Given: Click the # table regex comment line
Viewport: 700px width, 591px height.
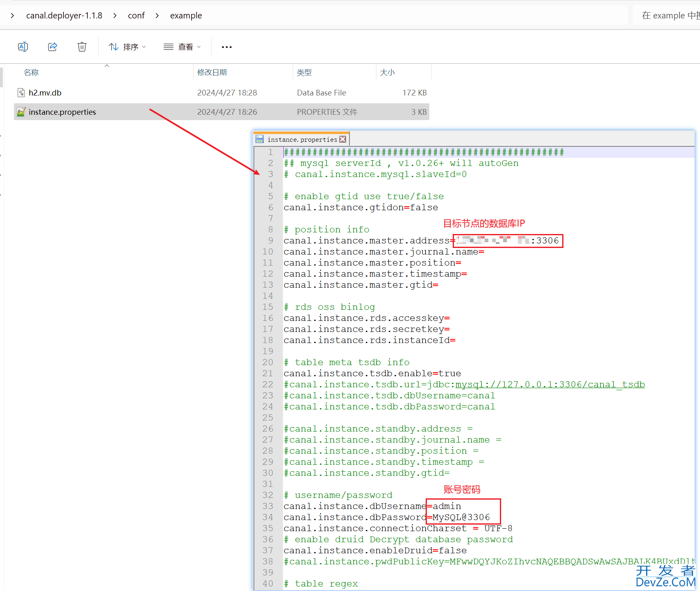Looking at the screenshot, I should 321,584.
